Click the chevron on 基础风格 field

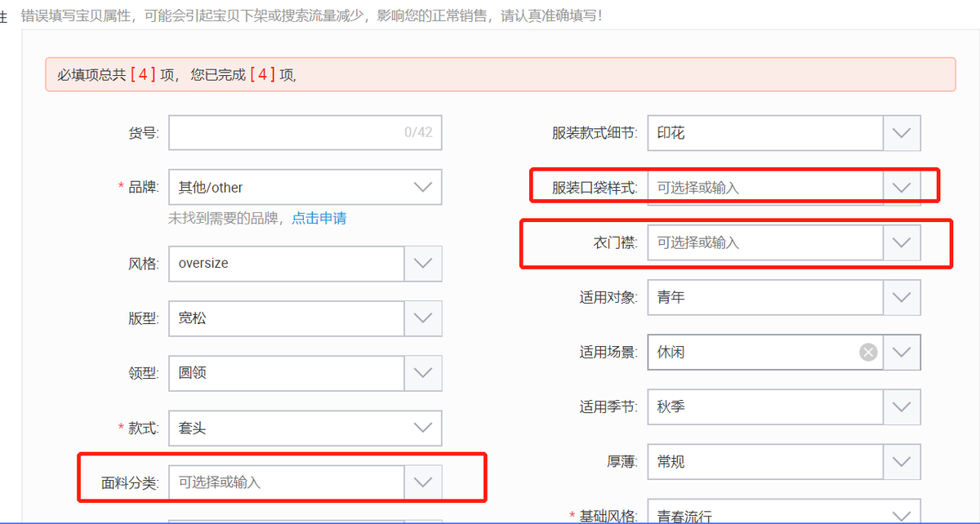902,513
